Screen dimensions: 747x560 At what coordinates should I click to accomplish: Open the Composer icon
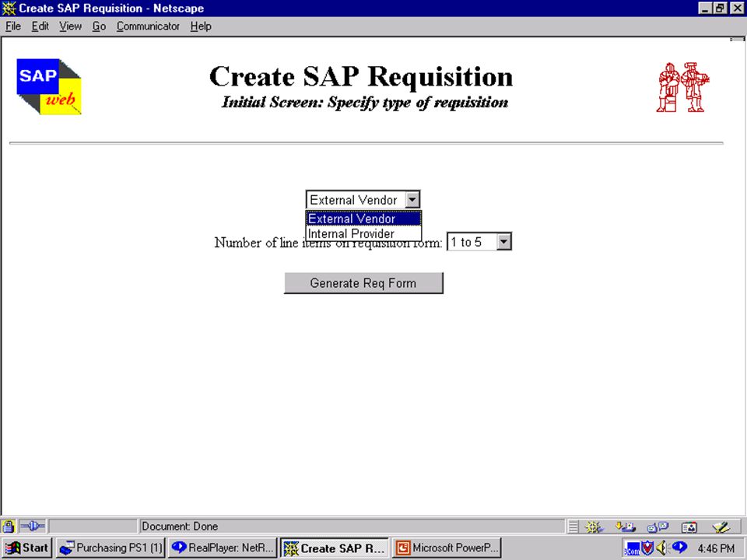click(x=721, y=527)
